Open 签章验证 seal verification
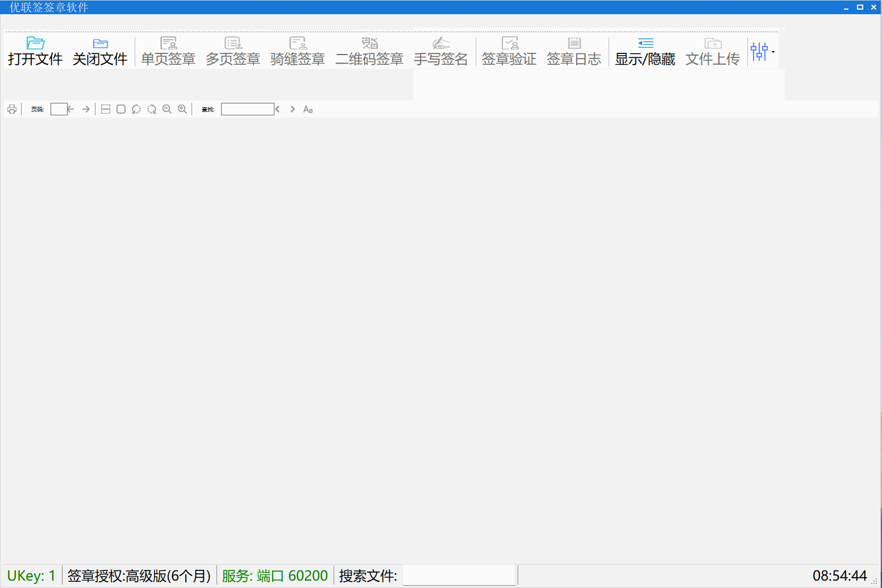The height and width of the screenshot is (588, 882). pyautogui.click(x=509, y=52)
